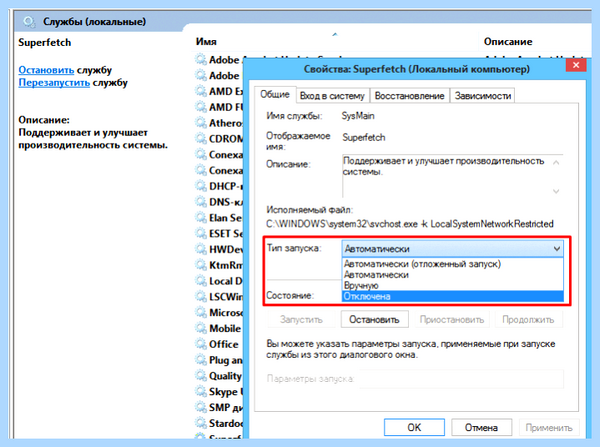Expand the Тип запуска combo box arrow
The height and width of the screenshot is (447, 600).
557,249
